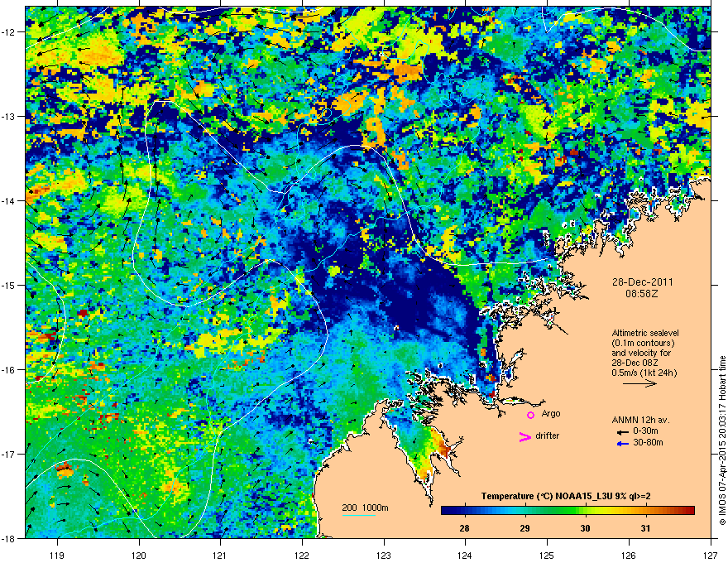Click the longitude axis label 121
The width and height of the screenshot is (728, 563).
220,555
